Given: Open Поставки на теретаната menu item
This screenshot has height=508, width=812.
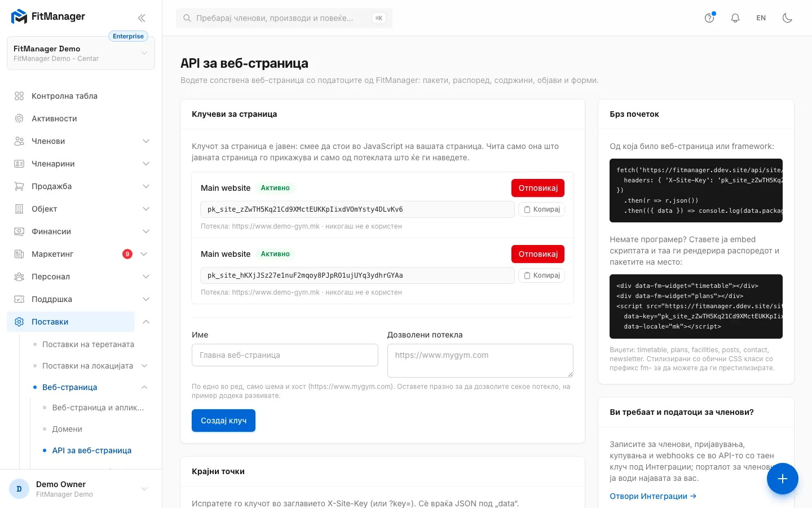Looking at the screenshot, I should [x=88, y=344].
